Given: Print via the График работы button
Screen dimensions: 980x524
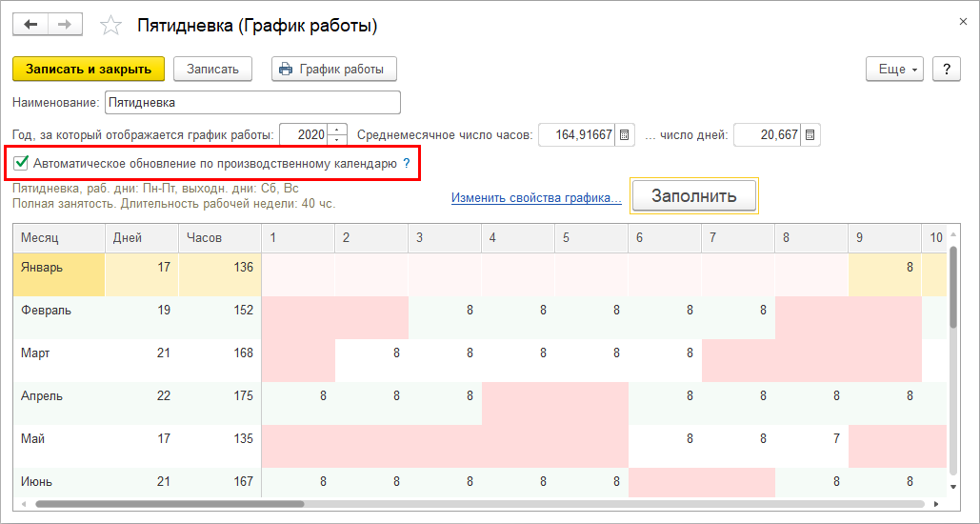Looking at the screenshot, I should pyautogui.click(x=333, y=70).
